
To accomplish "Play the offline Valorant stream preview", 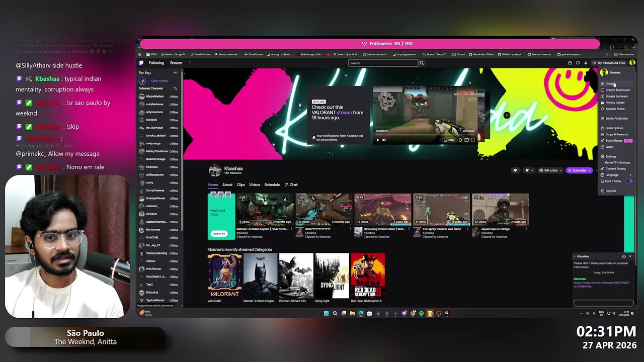I will coord(378,140).
